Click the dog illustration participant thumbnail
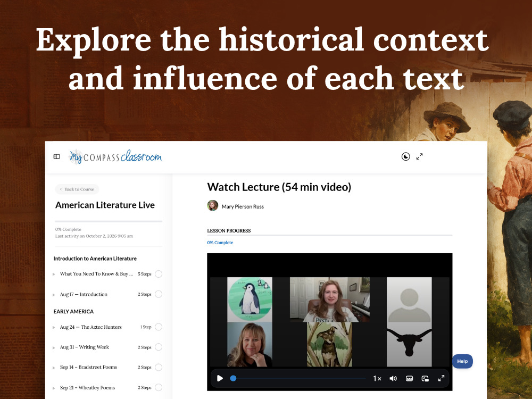The height and width of the screenshot is (399, 532). tap(329, 344)
